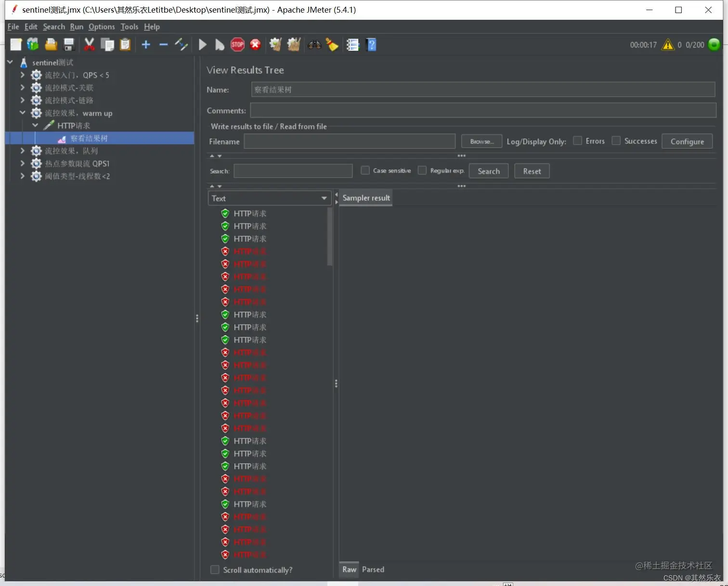Click the Clear results broom icon
This screenshot has height=586, width=728.
click(x=275, y=45)
